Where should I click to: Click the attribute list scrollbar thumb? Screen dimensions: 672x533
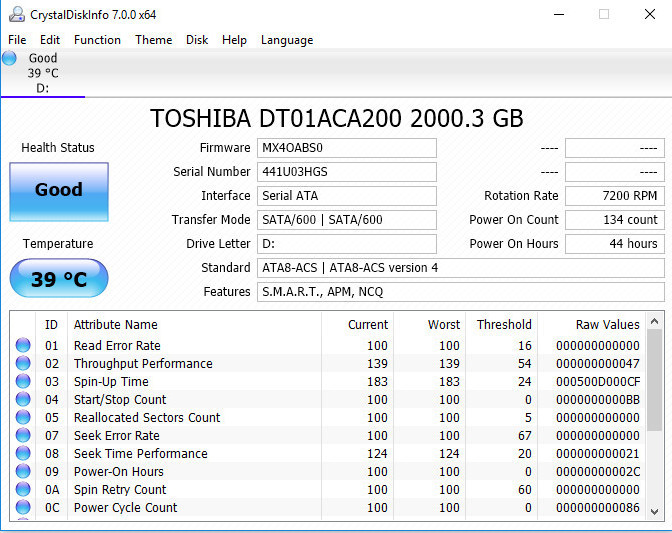654,380
